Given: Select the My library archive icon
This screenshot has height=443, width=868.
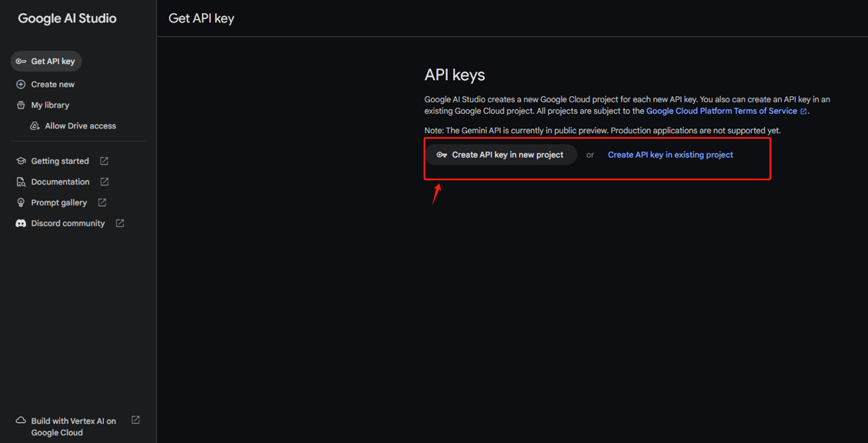Looking at the screenshot, I should [21, 105].
